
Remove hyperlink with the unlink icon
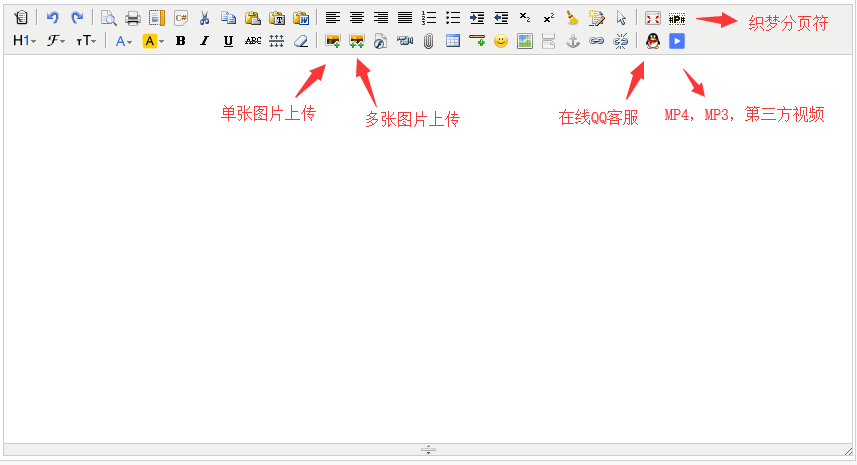coord(621,41)
